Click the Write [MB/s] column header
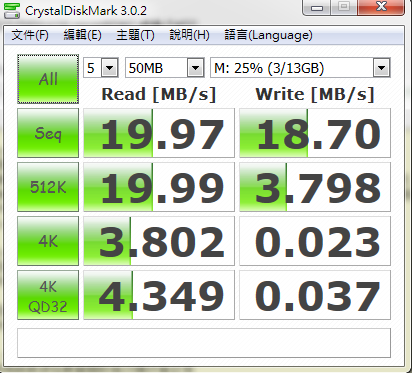 click(315, 94)
